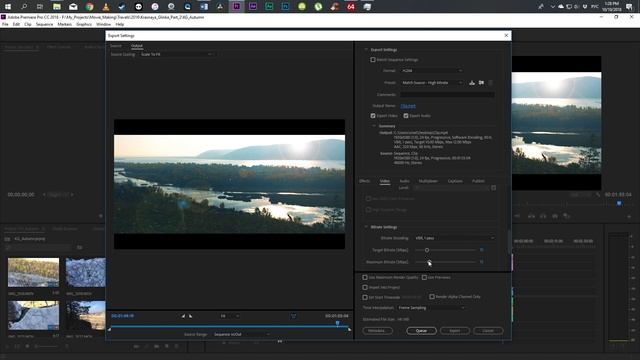640x360 pixels.
Task: Click the aspect ratio correction icon below preview
Action: tap(293, 316)
